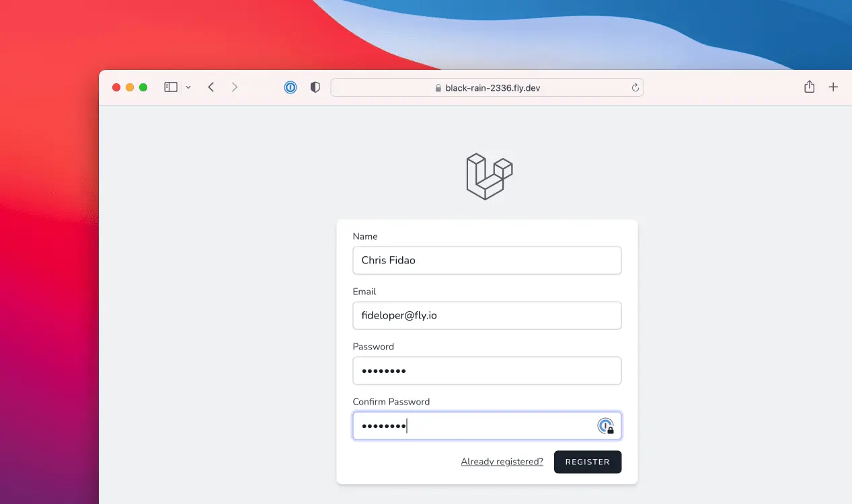Click the Email label text
Screen dimensions: 852x504
click(364, 292)
